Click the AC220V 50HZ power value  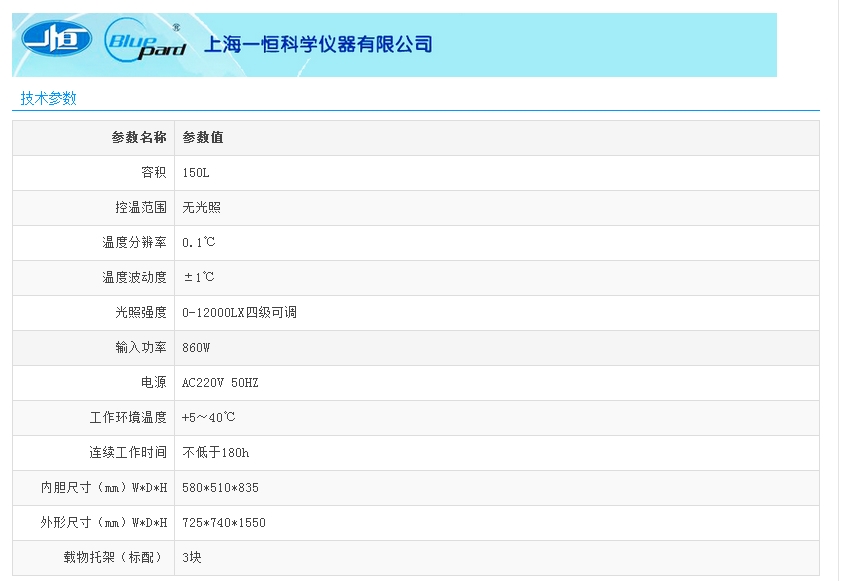coord(220,382)
